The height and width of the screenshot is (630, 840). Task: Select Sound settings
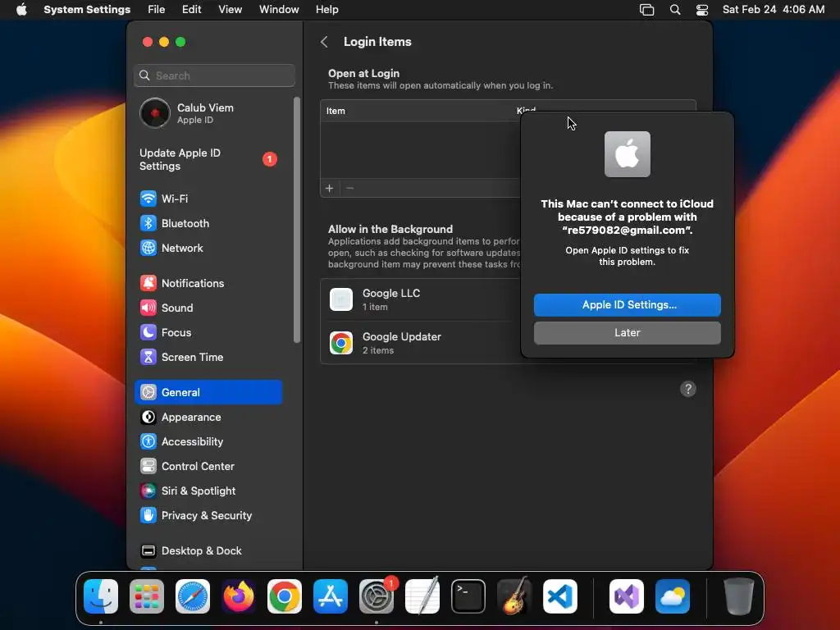(x=208, y=308)
